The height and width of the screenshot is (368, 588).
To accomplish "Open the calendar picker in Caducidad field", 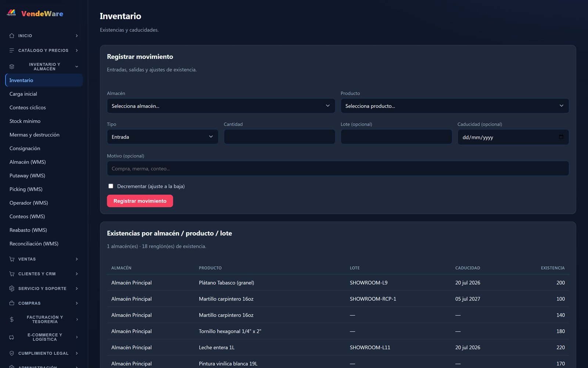I will tap(561, 137).
